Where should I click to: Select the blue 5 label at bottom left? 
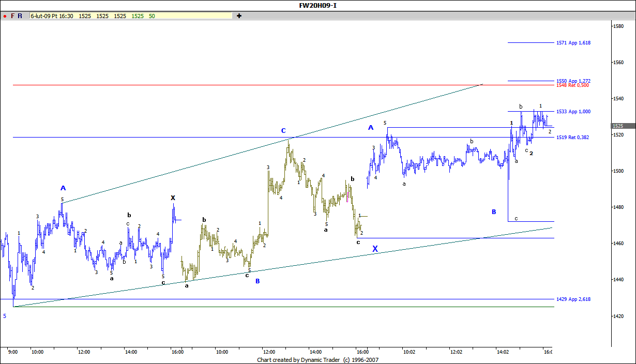tap(5, 315)
